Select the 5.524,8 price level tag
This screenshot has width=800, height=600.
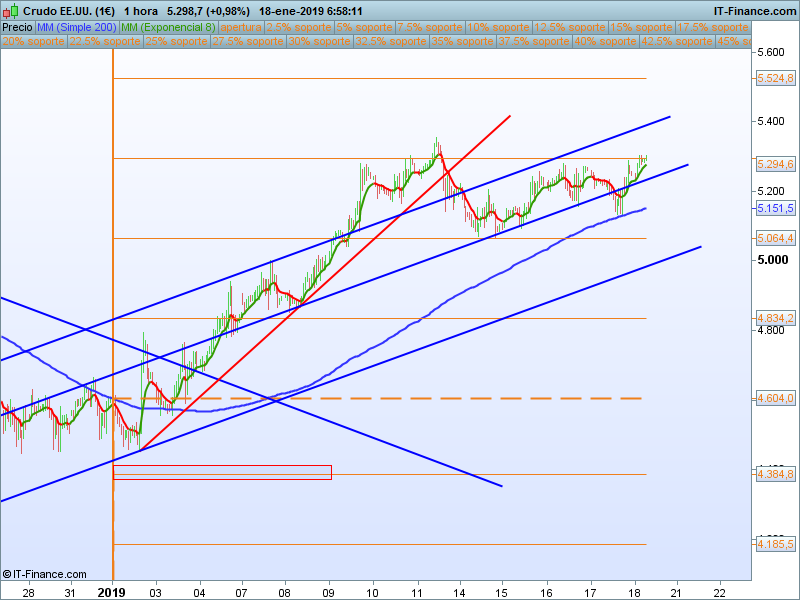point(776,78)
